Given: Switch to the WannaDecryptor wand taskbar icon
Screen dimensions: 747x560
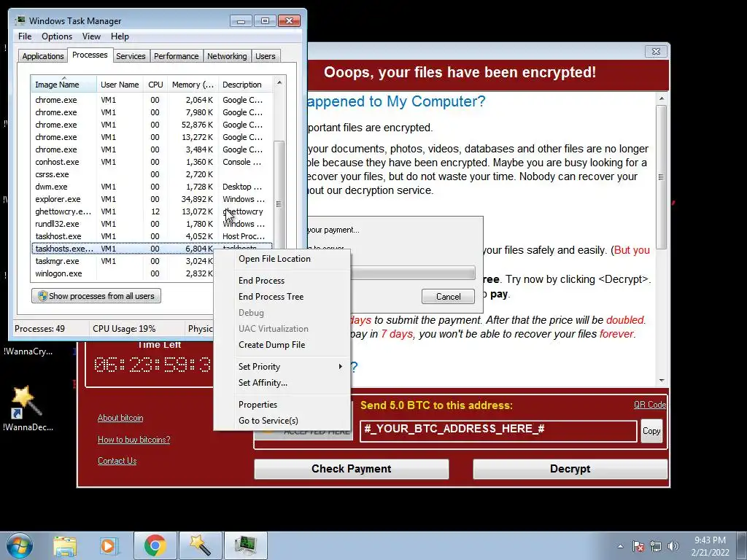Looking at the screenshot, I should [x=200, y=545].
